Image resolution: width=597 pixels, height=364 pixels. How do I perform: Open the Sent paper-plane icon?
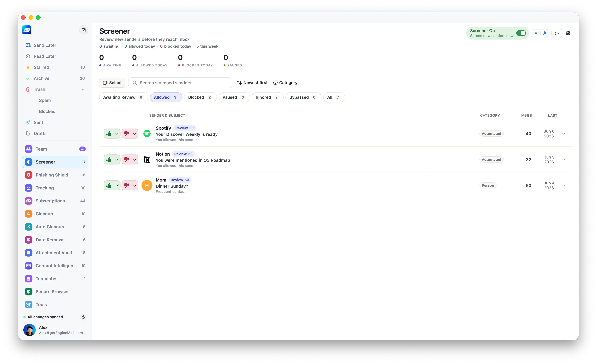point(28,123)
